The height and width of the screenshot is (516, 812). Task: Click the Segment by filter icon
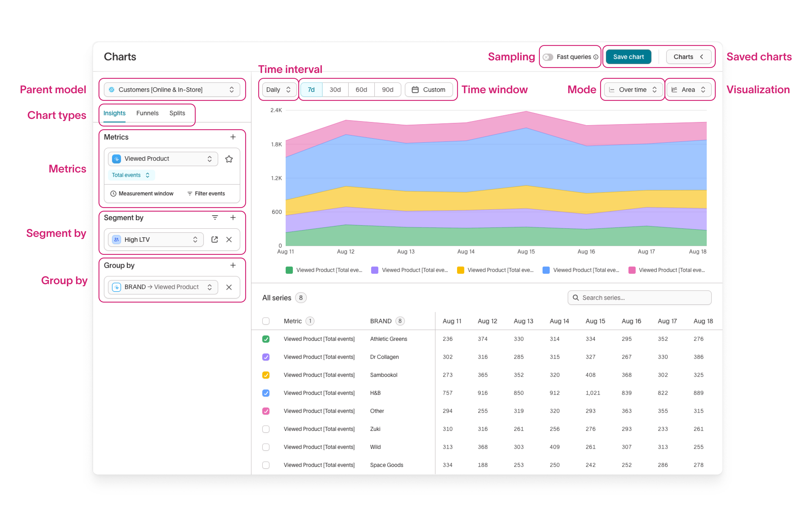click(x=215, y=218)
